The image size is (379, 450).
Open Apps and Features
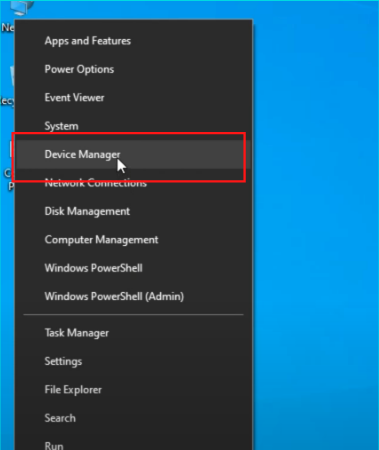[133, 41]
